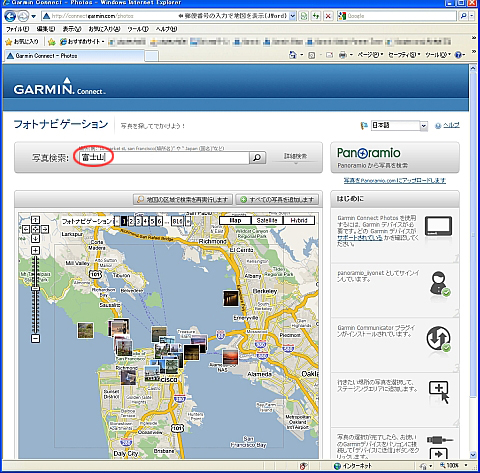Image resolution: width=480 pixels, height=473 pixels.
Task: Open the 表示(V) menu
Action: [x=72, y=29]
